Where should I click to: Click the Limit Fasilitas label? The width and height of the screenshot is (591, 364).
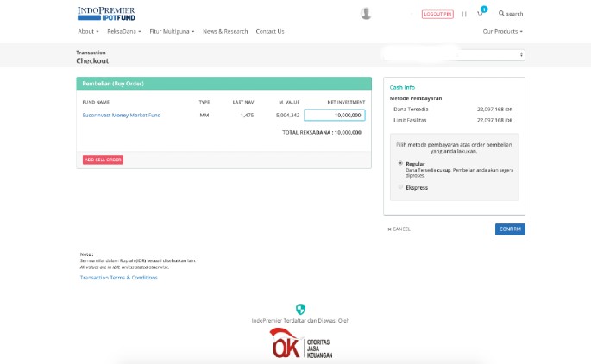point(410,120)
